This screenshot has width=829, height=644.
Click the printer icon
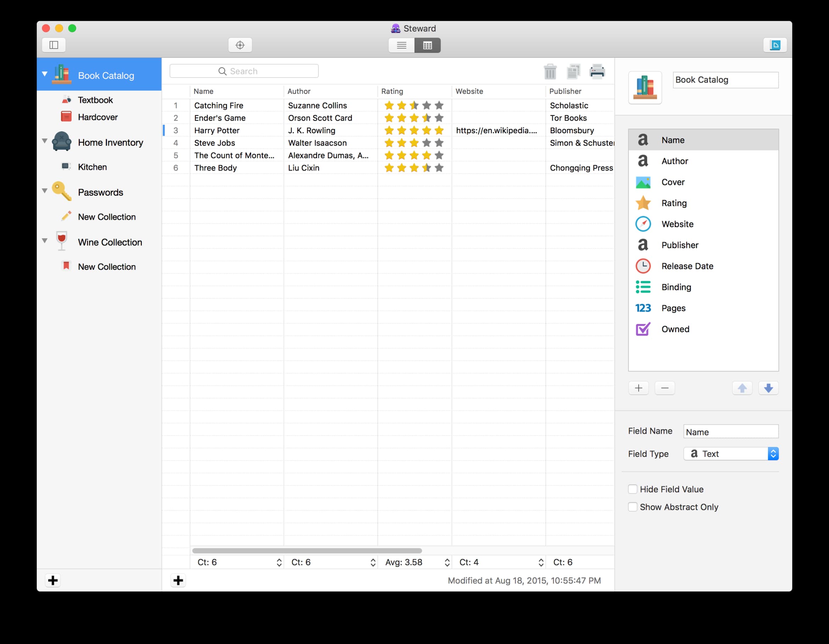tap(597, 71)
